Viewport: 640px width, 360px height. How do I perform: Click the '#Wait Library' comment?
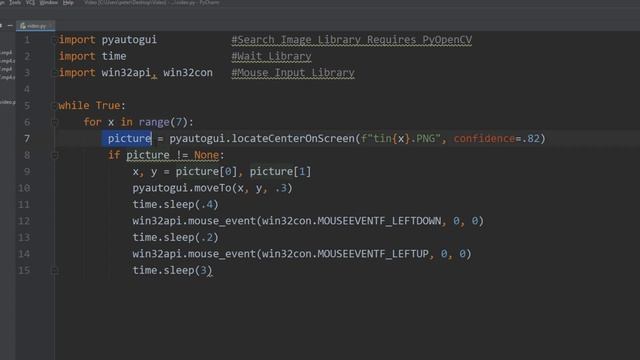[271, 56]
